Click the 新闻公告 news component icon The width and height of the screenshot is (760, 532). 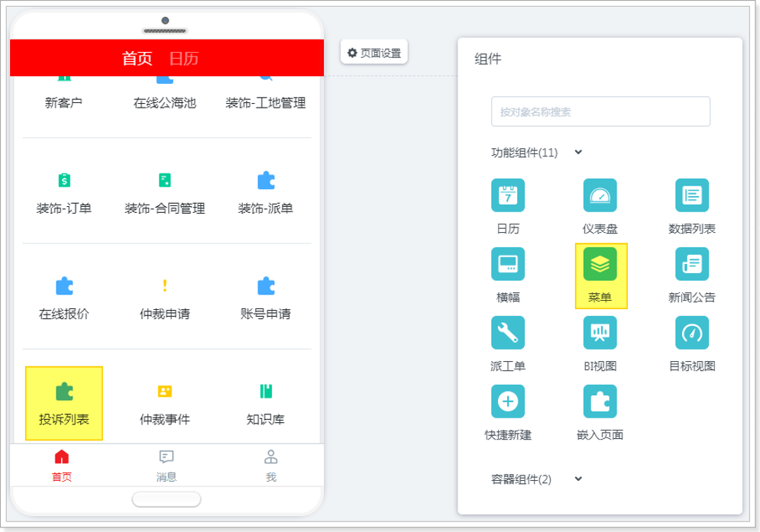(691, 264)
